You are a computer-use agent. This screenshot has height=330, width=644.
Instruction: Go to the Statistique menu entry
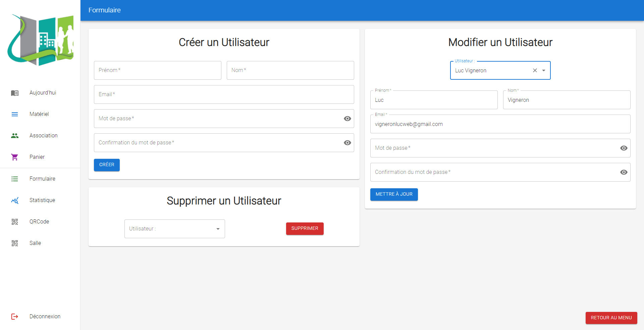pos(42,200)
